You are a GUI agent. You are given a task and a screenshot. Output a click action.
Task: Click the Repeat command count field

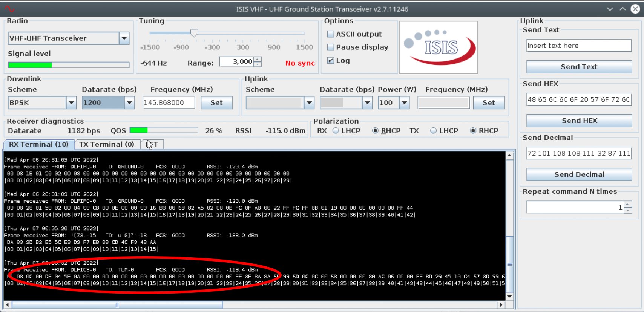tap(575, 207)
